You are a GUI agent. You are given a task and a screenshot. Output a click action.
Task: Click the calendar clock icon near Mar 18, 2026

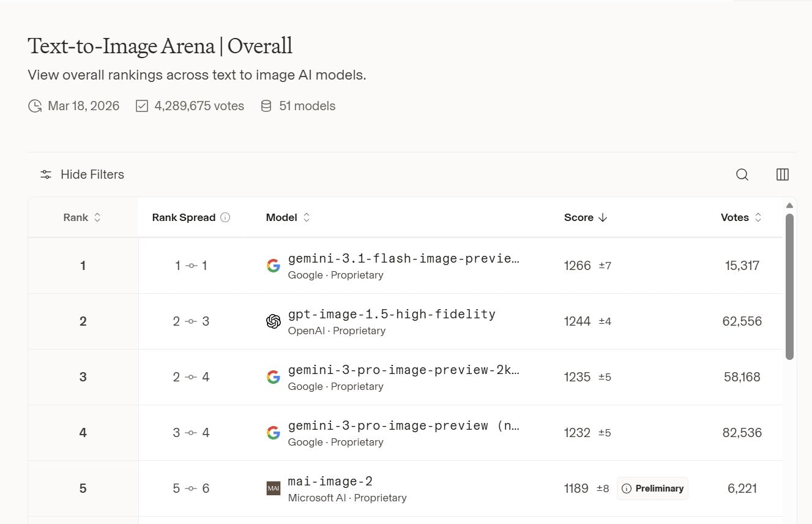(35, 107)
